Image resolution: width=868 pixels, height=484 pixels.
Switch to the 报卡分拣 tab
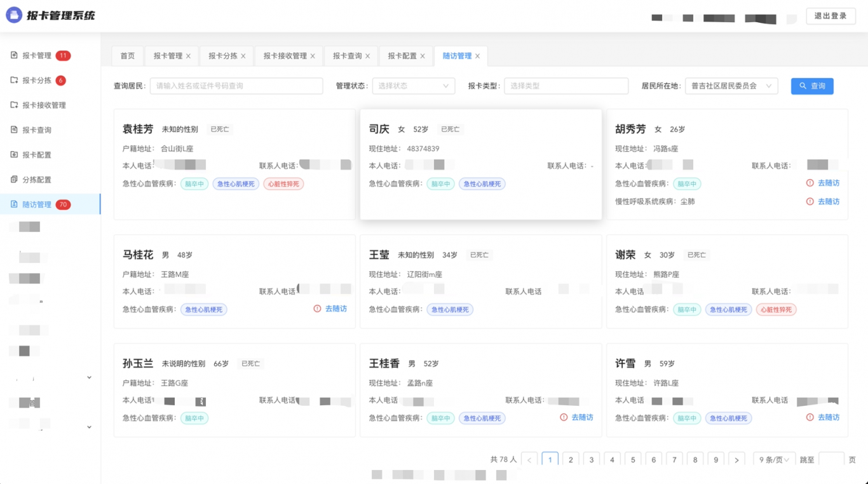(x=223, y=56)
